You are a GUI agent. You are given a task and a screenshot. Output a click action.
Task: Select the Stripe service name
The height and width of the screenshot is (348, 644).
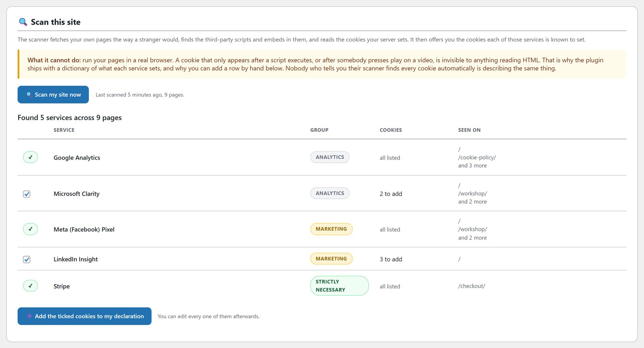[x=62, y=286]
